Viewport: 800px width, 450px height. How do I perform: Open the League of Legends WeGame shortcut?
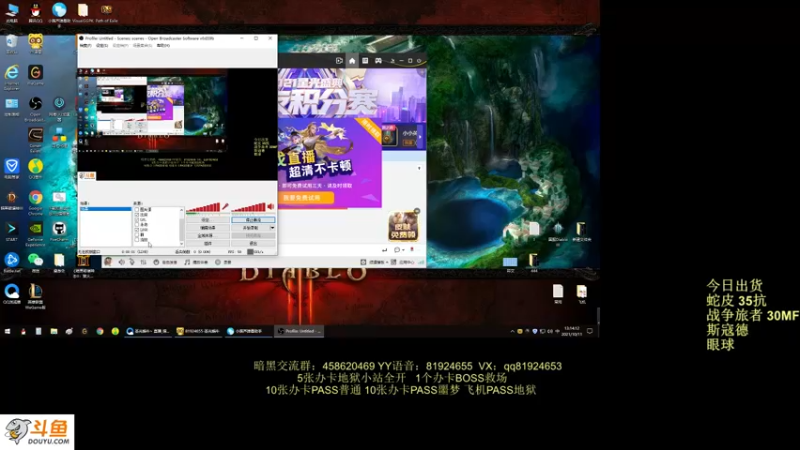(35, 295)
